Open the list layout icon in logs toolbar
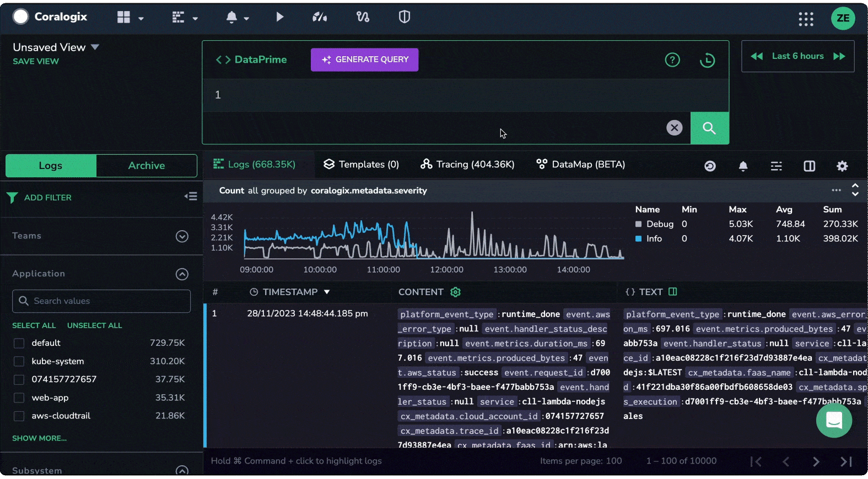The image size is (868, 479). 776,166
